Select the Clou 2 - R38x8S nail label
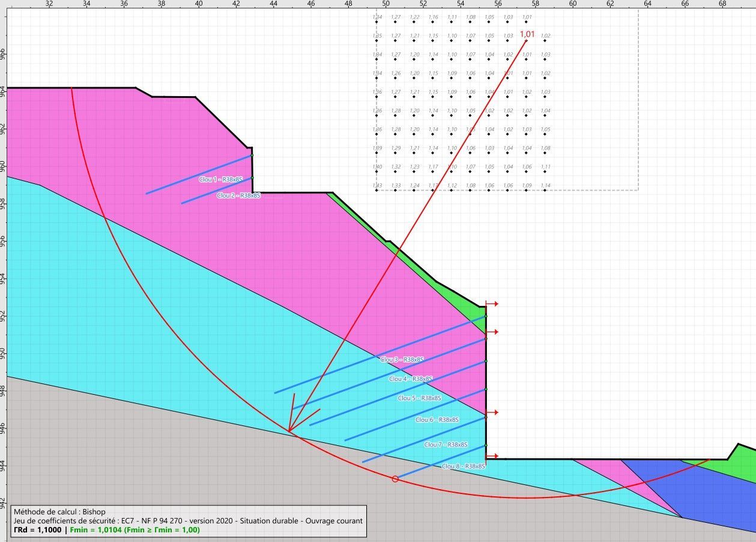756x542 pixels. pyautogui.click(x=238, y=195)
